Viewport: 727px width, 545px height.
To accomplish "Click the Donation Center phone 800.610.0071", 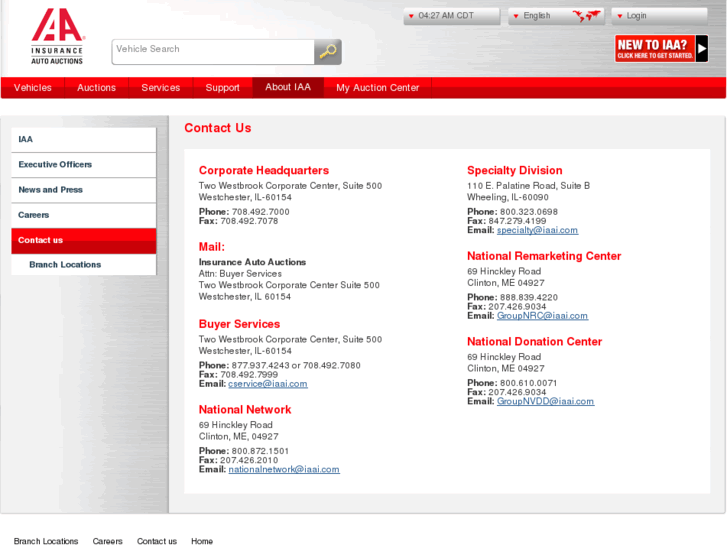I will click(528, 383).
